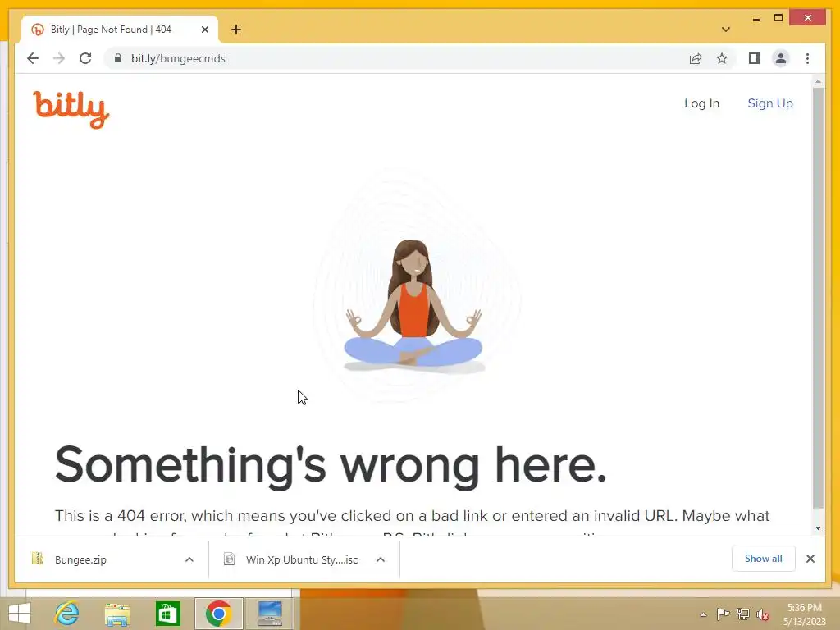The image size is (840, 630).
Task: Click the computer monitor taskbar icon
Action: [x=269, y=614]
